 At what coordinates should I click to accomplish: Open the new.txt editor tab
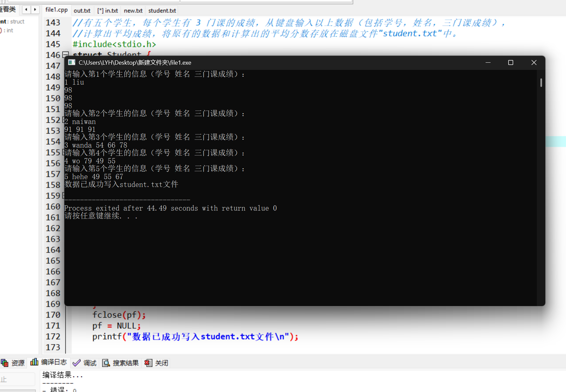coord(133,10)
